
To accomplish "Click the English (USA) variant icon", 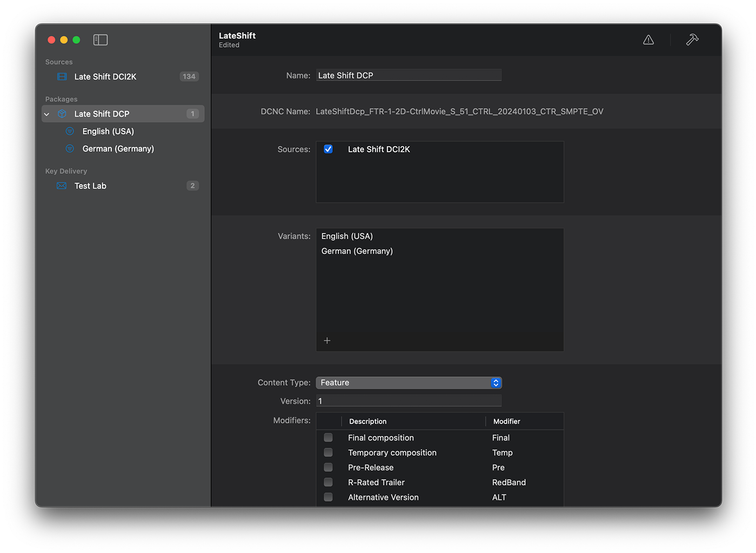I will [x=70, y=131].
